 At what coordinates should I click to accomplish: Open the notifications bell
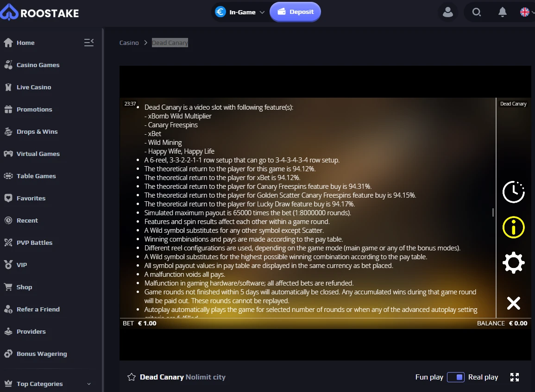502,12
